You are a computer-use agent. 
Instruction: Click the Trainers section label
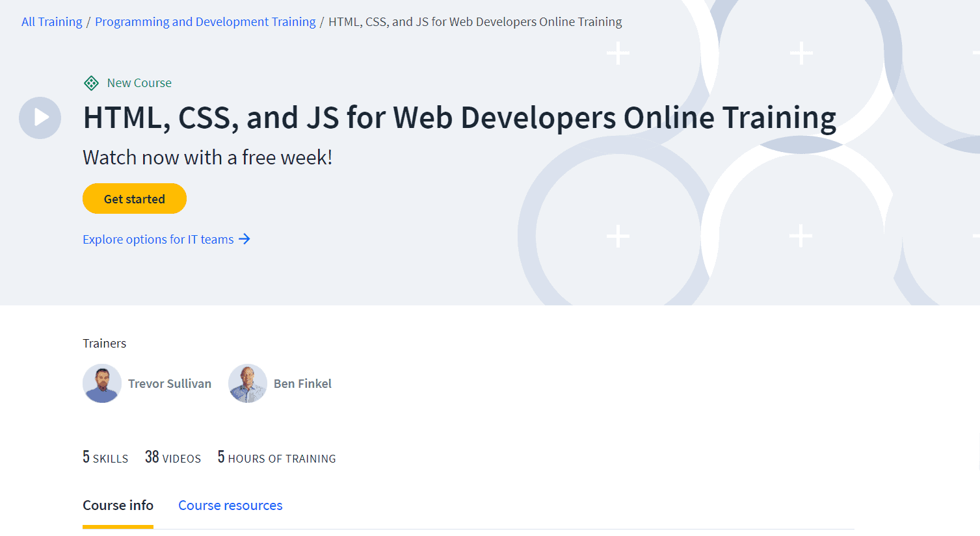point(104,343)
